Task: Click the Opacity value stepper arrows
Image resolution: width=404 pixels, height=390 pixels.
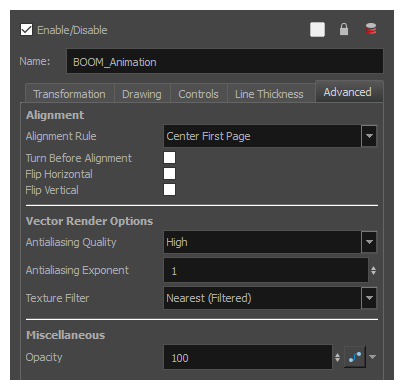Action: 337,357
